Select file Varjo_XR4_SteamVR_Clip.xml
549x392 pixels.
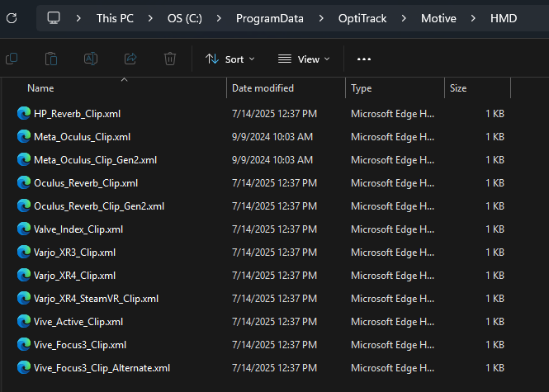point(96,299)
